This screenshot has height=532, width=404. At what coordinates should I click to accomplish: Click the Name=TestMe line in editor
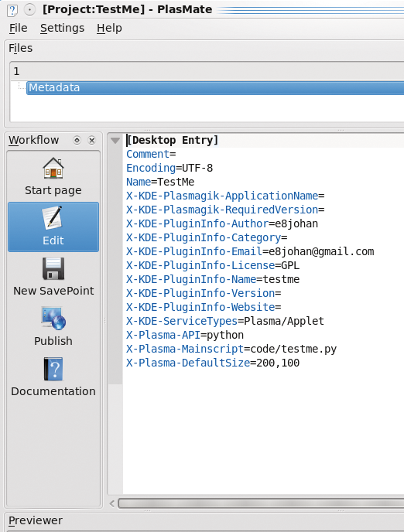160,182
